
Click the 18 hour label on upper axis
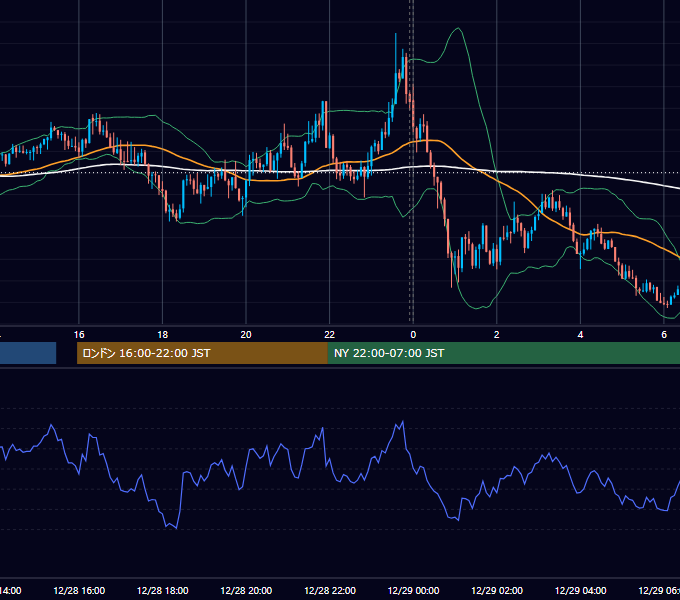(163, 335)
